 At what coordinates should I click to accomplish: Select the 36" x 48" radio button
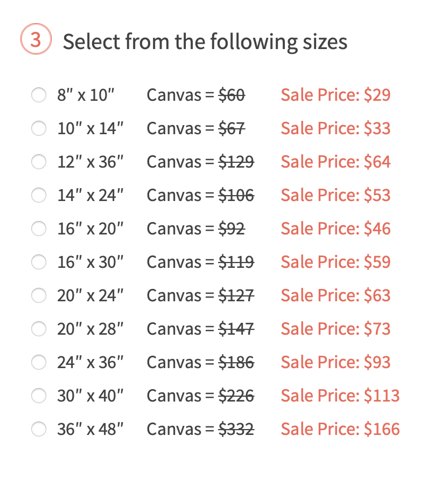tap(39, 430)
